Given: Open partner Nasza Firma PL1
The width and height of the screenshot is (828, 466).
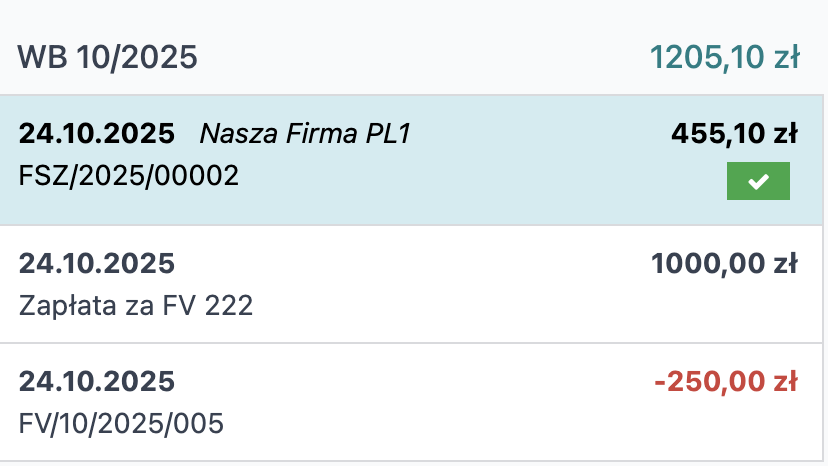Looking at the screenshot, I should [x=305, y=133].
